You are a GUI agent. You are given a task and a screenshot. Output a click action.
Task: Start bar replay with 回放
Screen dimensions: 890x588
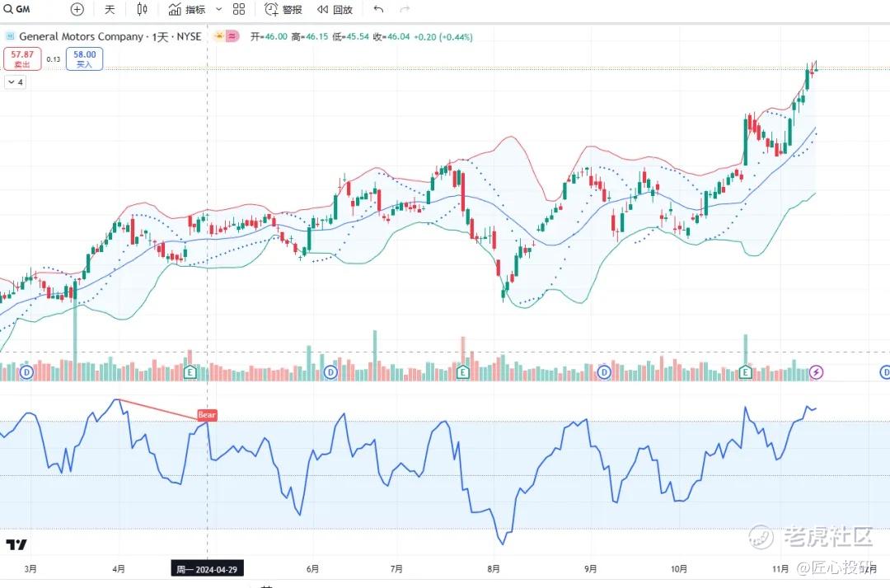(x=335, y=9)
